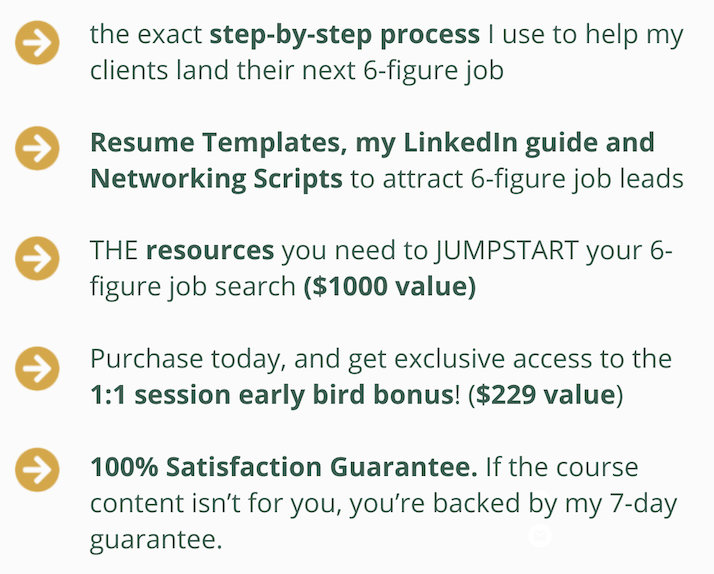This screenshot has height=574, width=714.
Task: Click the arrow bullet beside 100% Satisfaction Guarantee
Action: (x=37, y=468)
